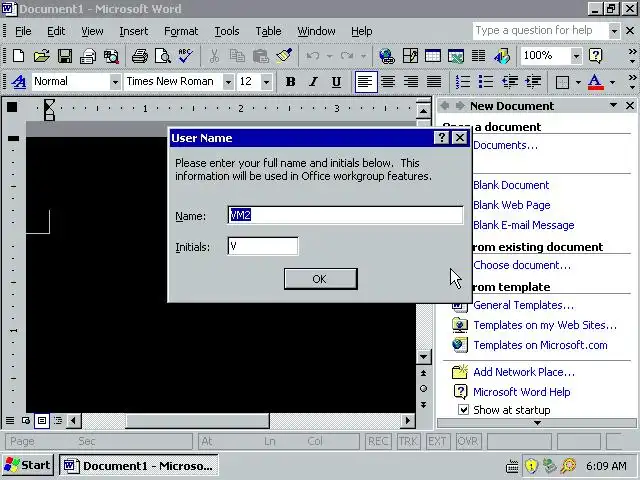Open the Insert menu
Screen dimensions: 640x480
[133, 31]
